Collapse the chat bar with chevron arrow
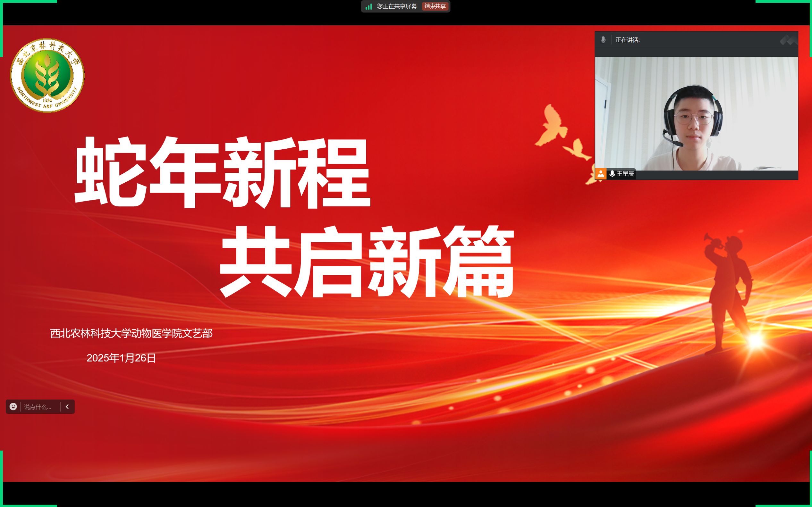The image size is (812, 507). click(67, 406)
